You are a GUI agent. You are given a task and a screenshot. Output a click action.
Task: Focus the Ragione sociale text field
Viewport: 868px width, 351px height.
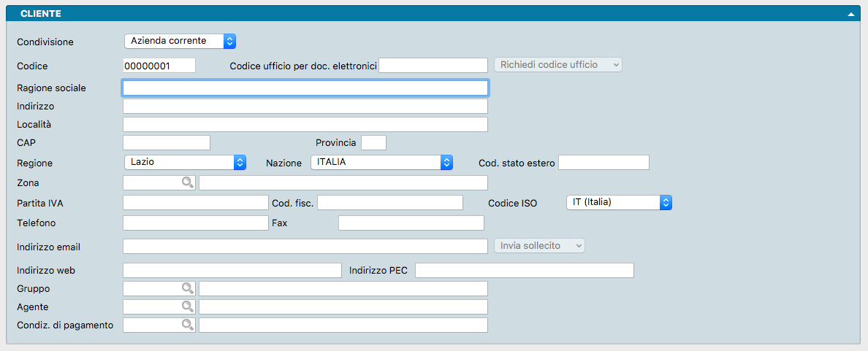tap(305, 88)
